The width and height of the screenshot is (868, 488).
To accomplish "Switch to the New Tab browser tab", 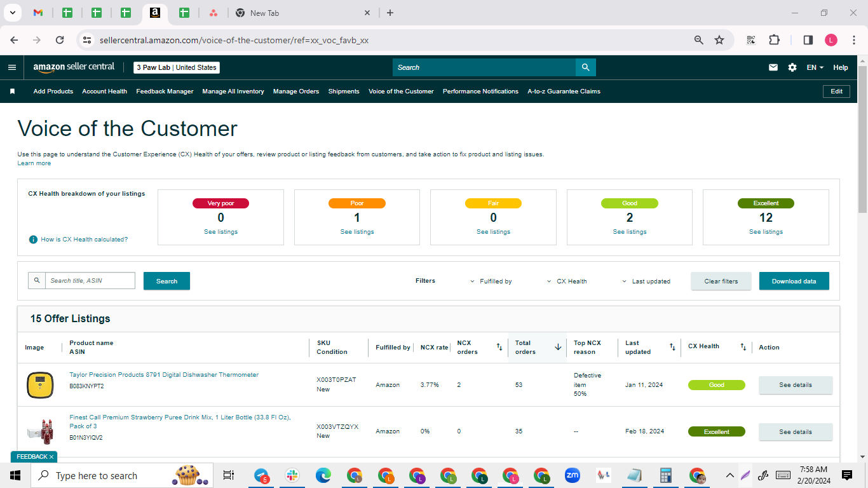I will [302, 13].
